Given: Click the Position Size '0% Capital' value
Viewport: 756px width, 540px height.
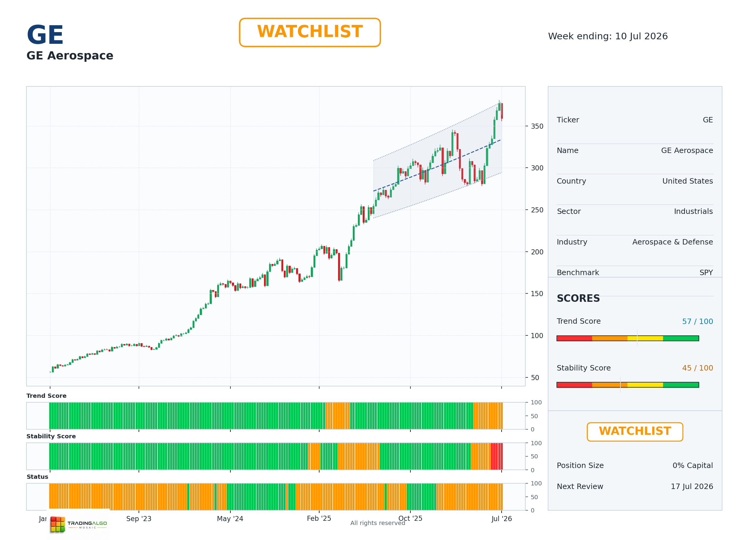Looking at the screenshot, I should coord(692,465).
